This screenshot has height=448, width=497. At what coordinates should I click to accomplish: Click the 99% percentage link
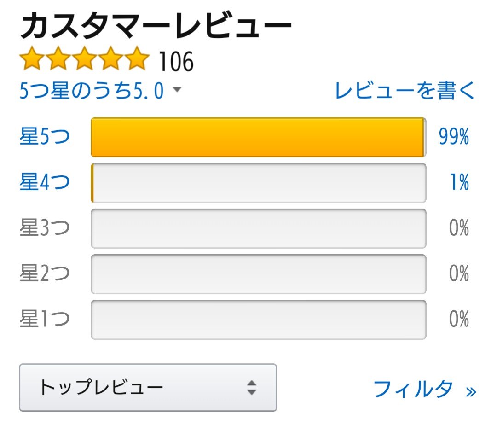pos(454,137)
